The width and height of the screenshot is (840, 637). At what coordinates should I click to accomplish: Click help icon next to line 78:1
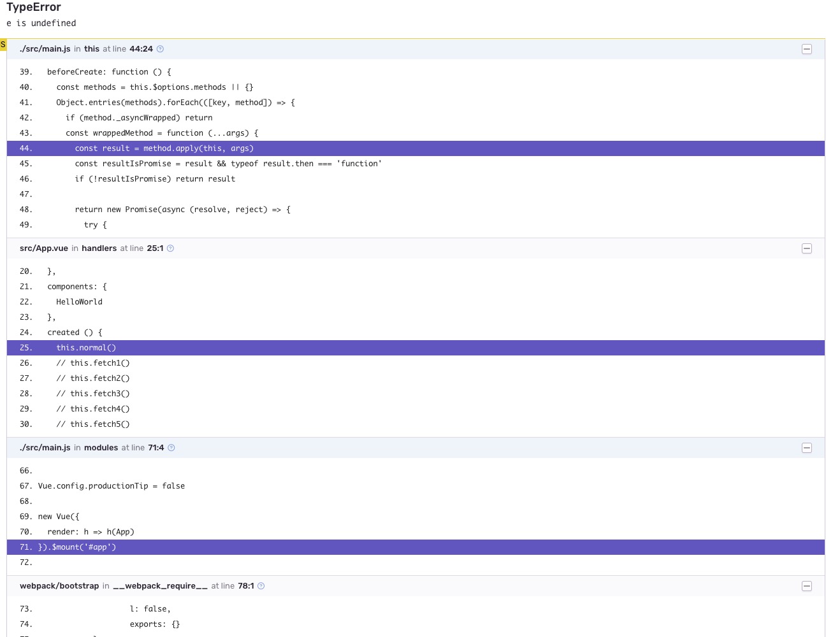[261, 586]
